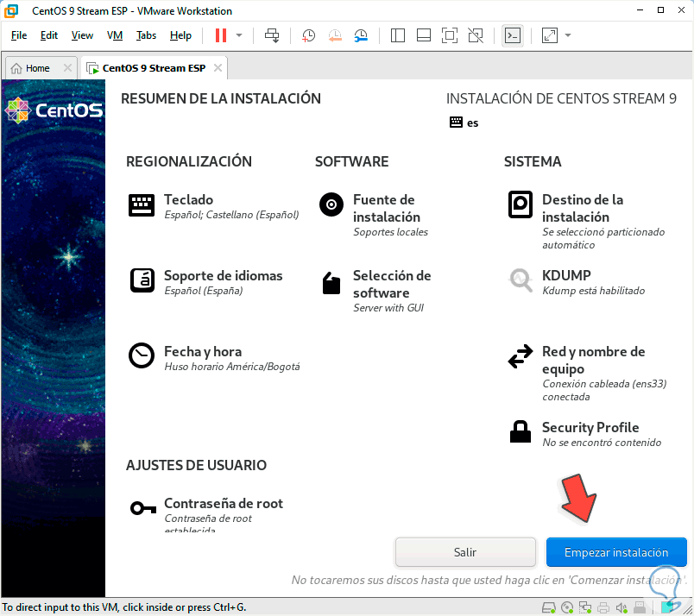
Task: Click 'Soportes locales' text
Action: pos(390,232)
